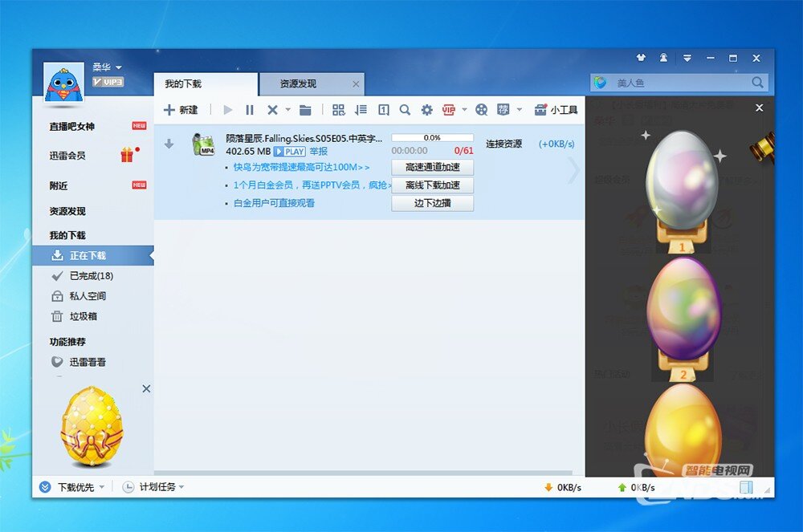
Task: Click the gift icon next to 迅雷会员
Action: (x=128, y=154)
